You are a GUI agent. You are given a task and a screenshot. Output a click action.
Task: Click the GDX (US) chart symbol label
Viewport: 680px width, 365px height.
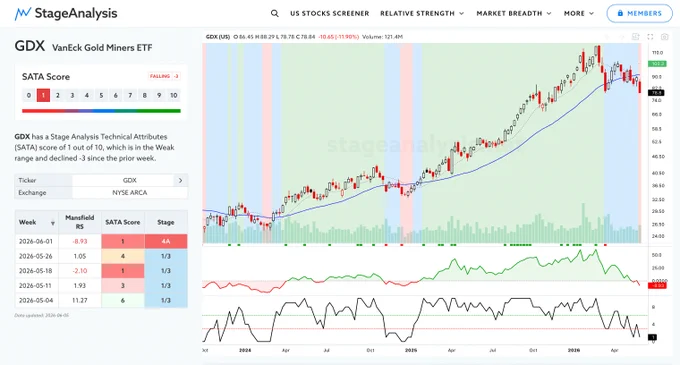218,37
